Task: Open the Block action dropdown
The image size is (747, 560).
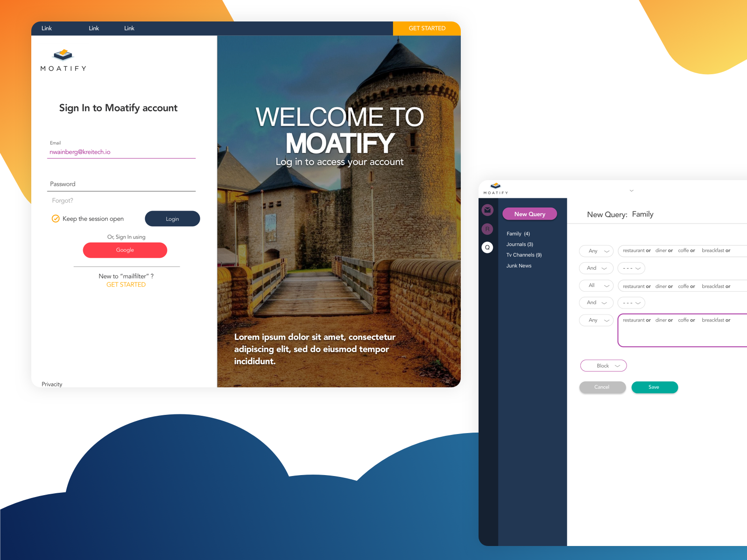Action: point(604,366)
